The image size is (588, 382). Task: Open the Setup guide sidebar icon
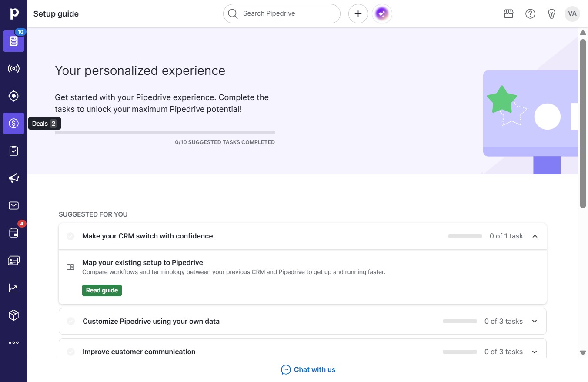click(x=14, y=41)
